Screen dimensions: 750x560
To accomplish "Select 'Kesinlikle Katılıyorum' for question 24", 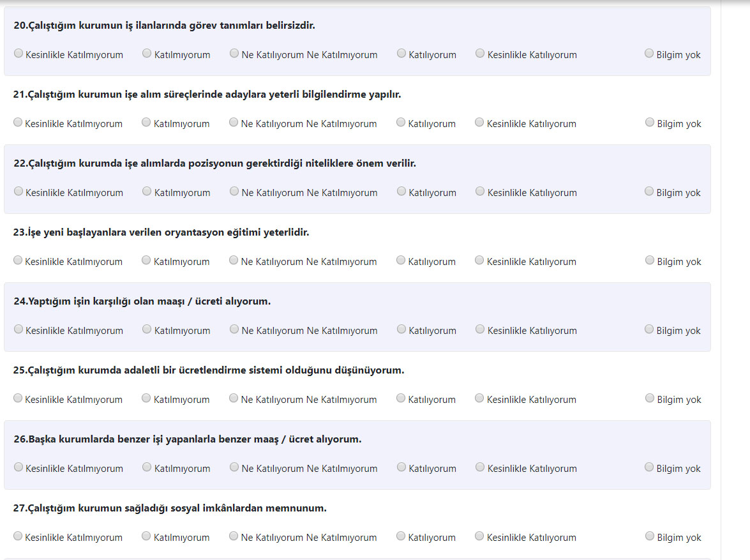I will (x=480, y=329).
